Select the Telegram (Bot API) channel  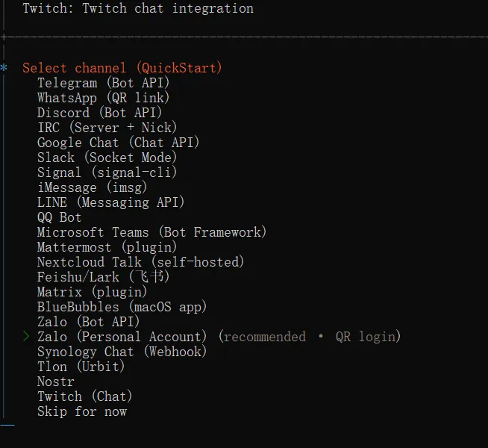click(103, 83)
